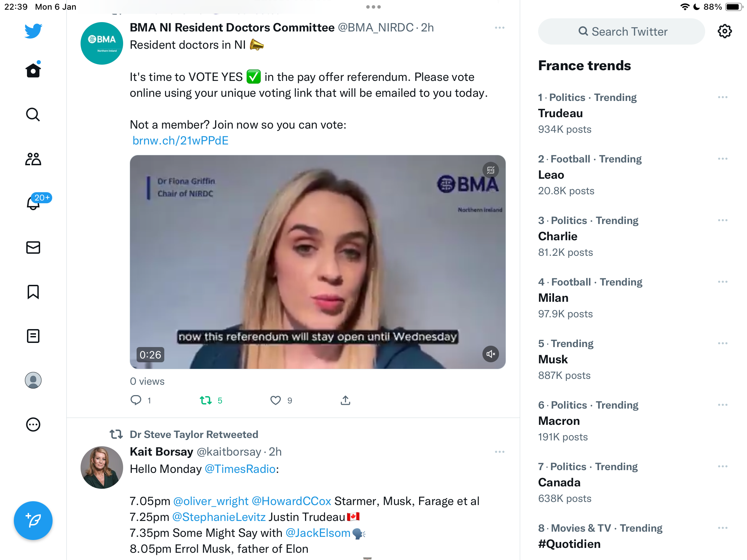747x560 pixels.
Task: Open More circle icon in sidebar
Action: pyautogui.click(x=33, y=424)
